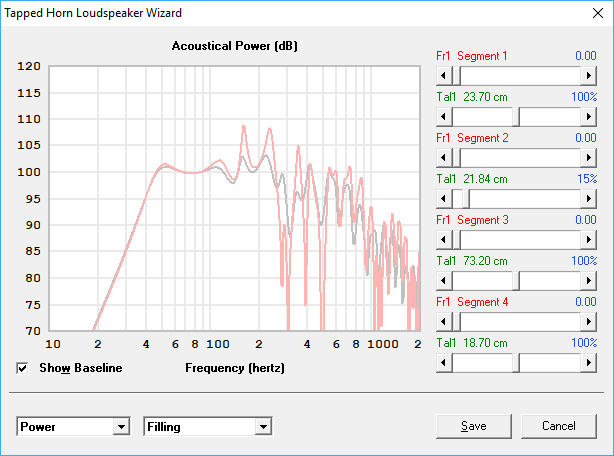Click right arrow of Tal1 73.20 cm slider
The image size is (614, 456).
point(589,281)
